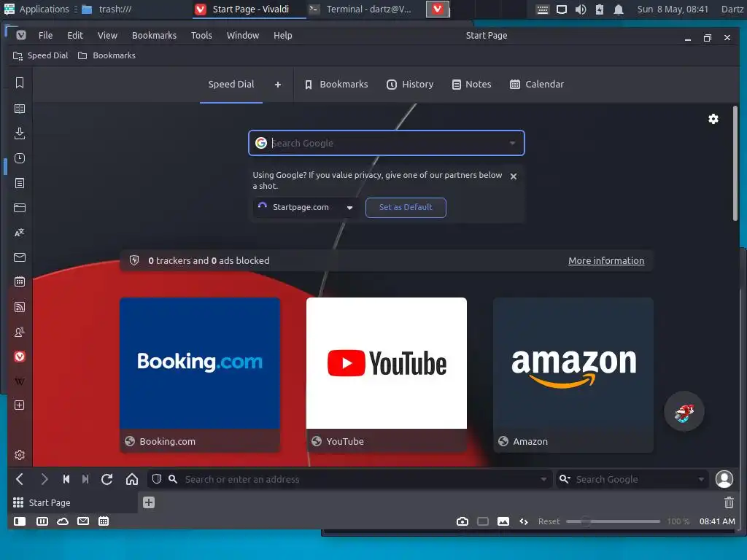747x560 pixels.
Task: Open the Wikipedia web panel icon
Action: 20,381
